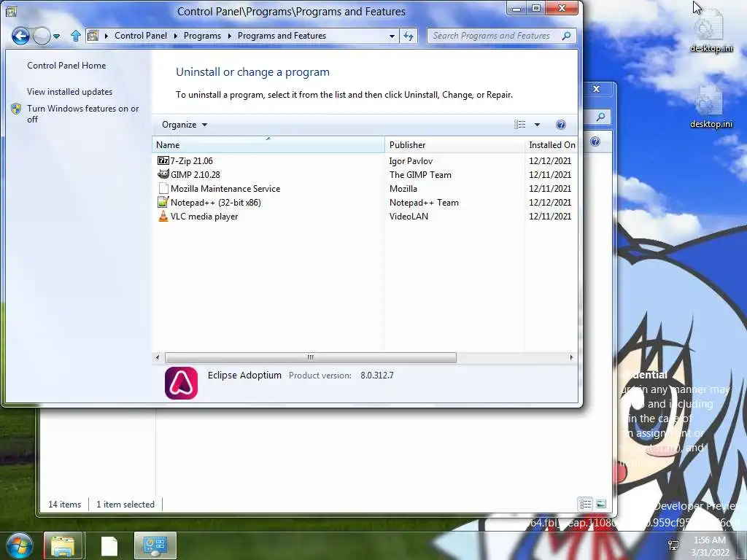Click the change view icon in toolbar
Screen dimensions: 747x560
519,125
